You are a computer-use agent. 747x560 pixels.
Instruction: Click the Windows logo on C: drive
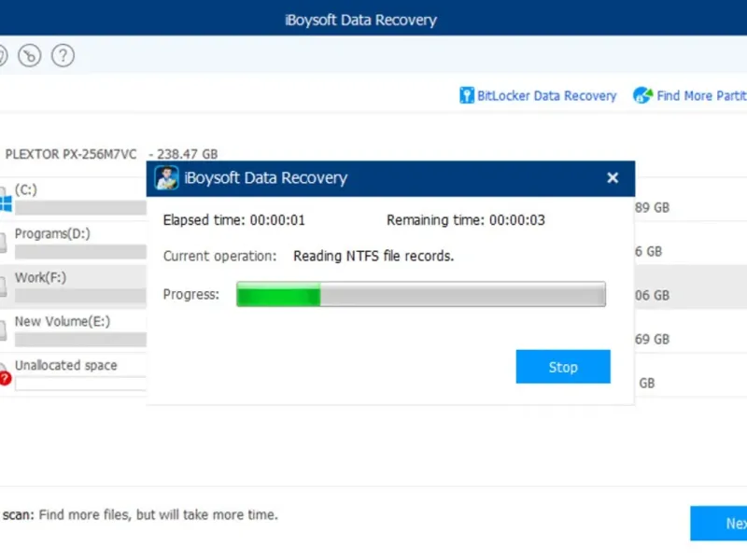[4, 202]
